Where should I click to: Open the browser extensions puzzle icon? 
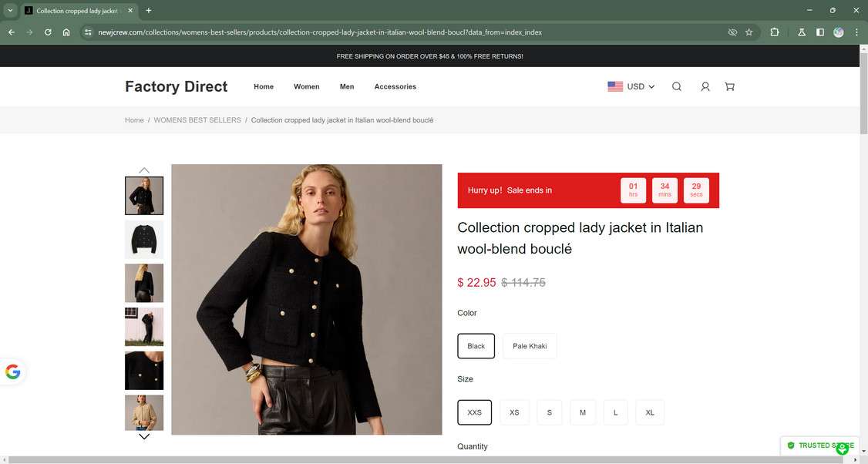pyautogui.click(x=774, y=32)
